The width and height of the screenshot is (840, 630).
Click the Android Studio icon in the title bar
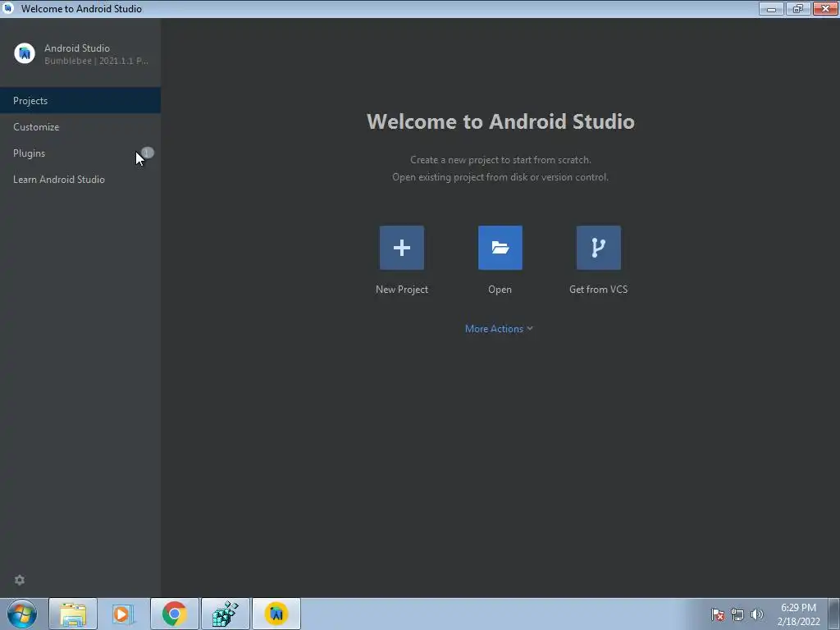[x=8, y=8]
